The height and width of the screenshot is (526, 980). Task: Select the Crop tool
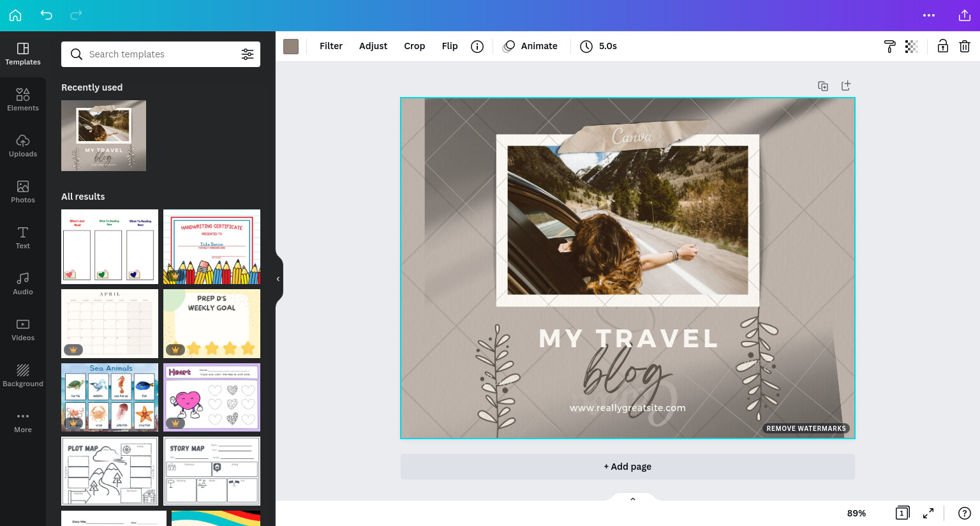pos(415,46)
